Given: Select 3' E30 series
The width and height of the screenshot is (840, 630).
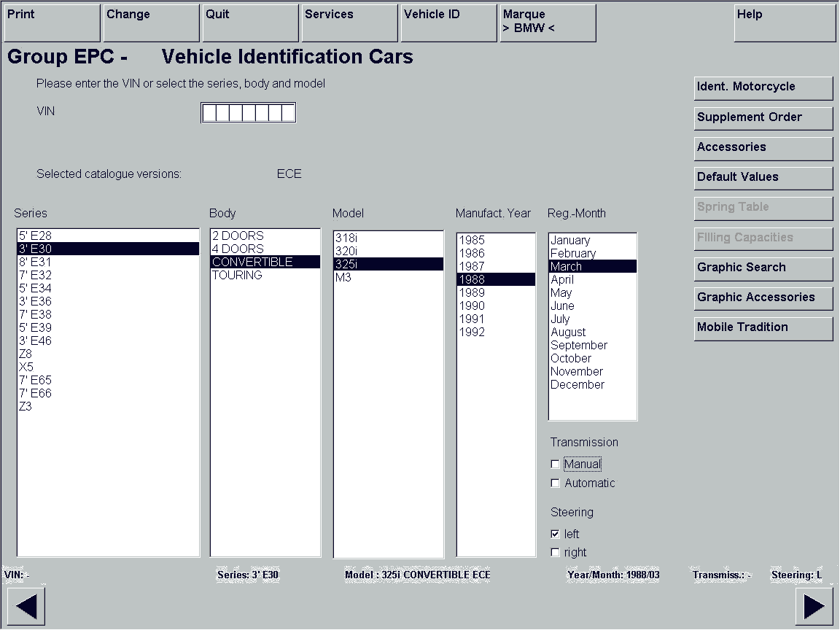Looking at the screenshot, I should pyautogui.click(x=108, y=249).
